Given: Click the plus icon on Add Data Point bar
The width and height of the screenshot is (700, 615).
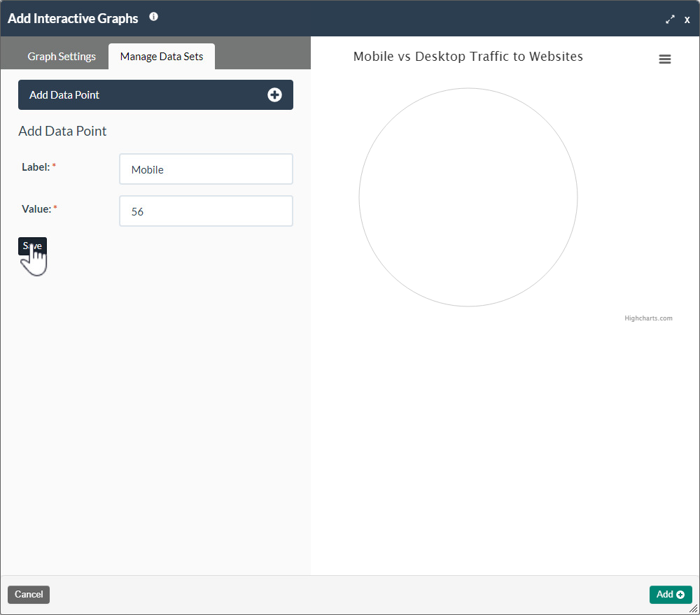Looking at the screenshot, I should [x=274, y=94].
